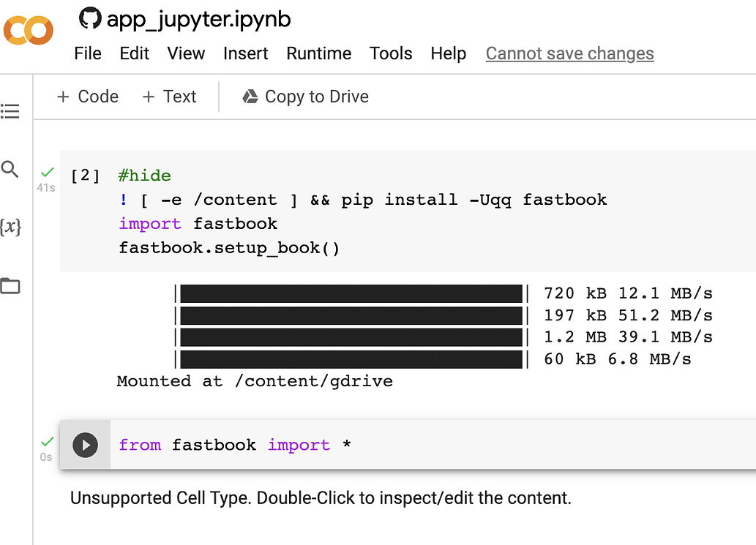The width and height of the screenshot is (756, 545).
Task: Add a text cell with + Text
Action: pyautogui.click(x=169, y=97)
